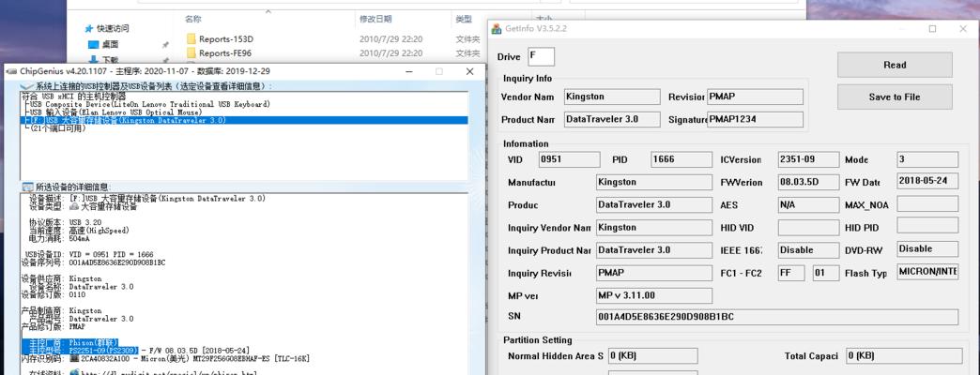The image size is (980, 375).
Task: Sort Explorer files by Date modified column
Action: 375,20
